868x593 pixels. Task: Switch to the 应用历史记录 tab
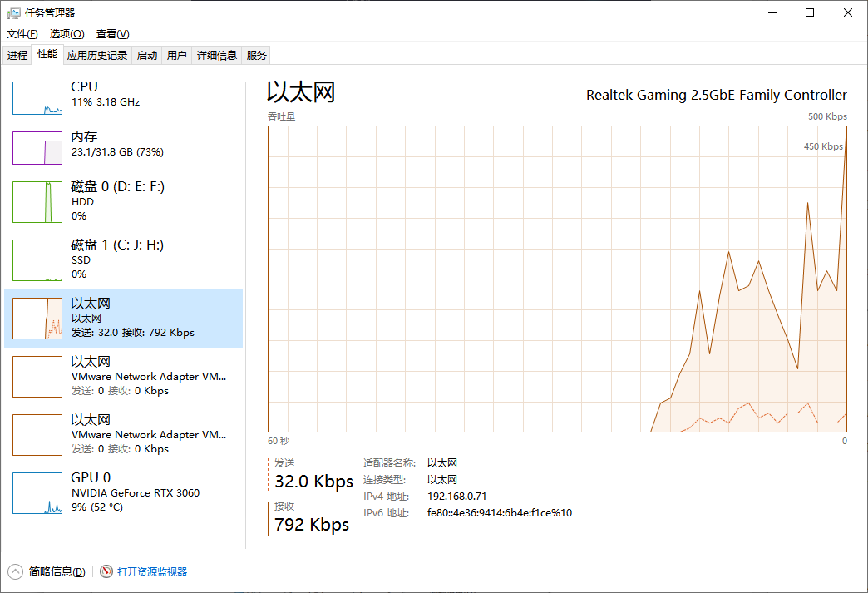(x=97, y=56)
